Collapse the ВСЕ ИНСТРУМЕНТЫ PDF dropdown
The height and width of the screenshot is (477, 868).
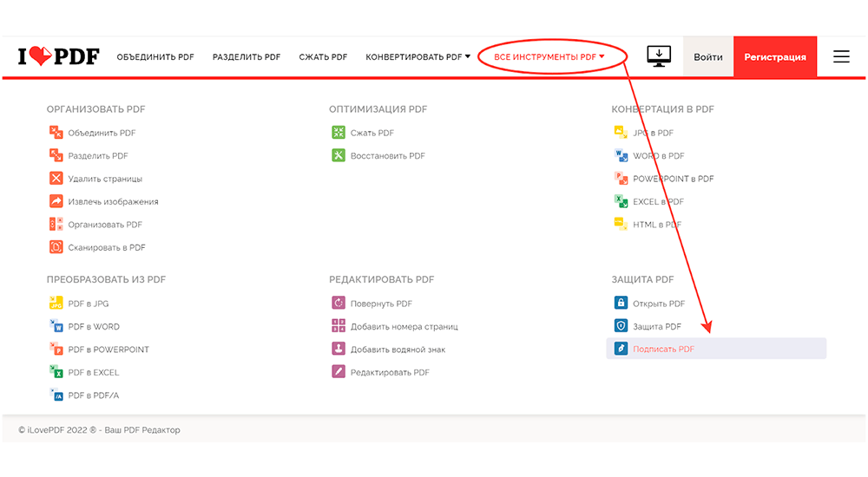click(x=549, y=56)
